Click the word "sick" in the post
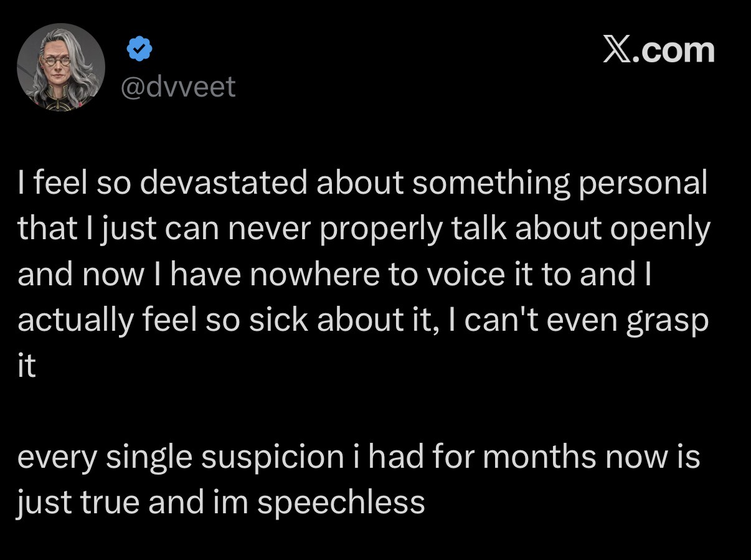 point(280,320)
